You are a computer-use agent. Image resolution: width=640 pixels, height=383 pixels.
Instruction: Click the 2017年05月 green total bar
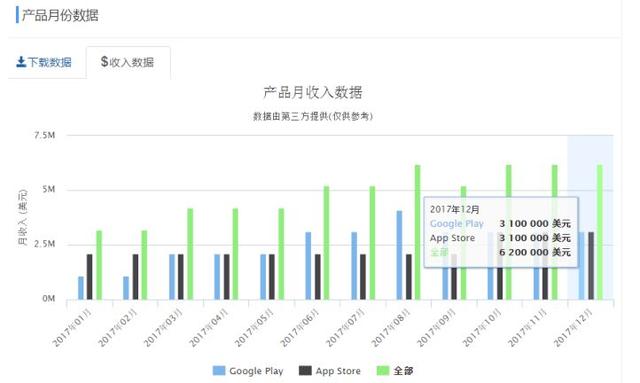(281, 254)
